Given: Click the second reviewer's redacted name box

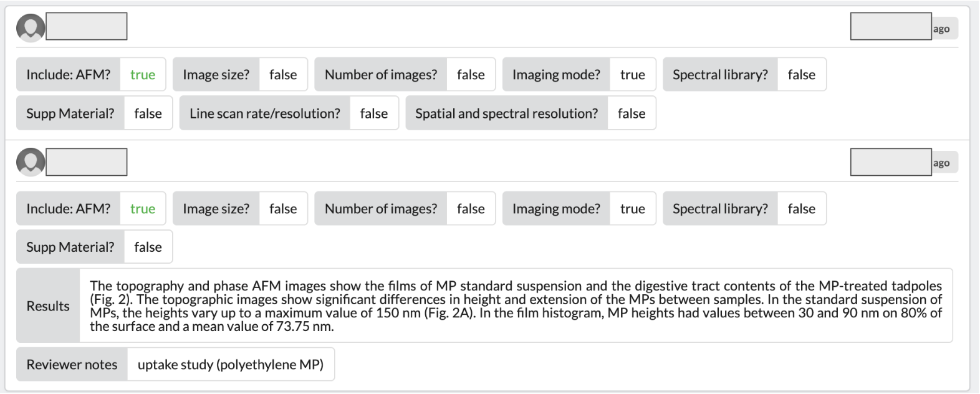Looking at the screenshot, I should 87,162.
